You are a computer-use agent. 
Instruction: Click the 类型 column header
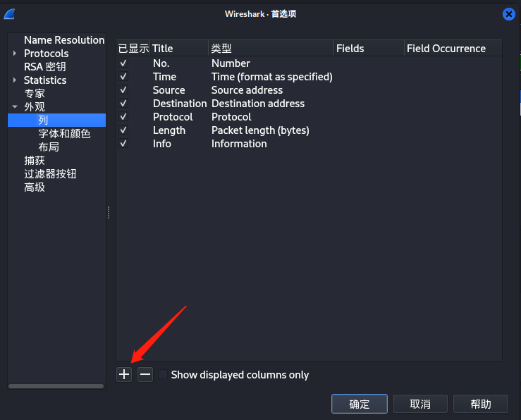pyautogui.click(x=271, y=49)
